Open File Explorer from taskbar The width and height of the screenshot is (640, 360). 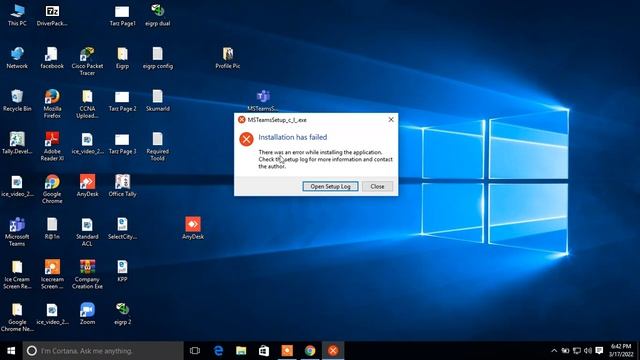tap(241, 351)
